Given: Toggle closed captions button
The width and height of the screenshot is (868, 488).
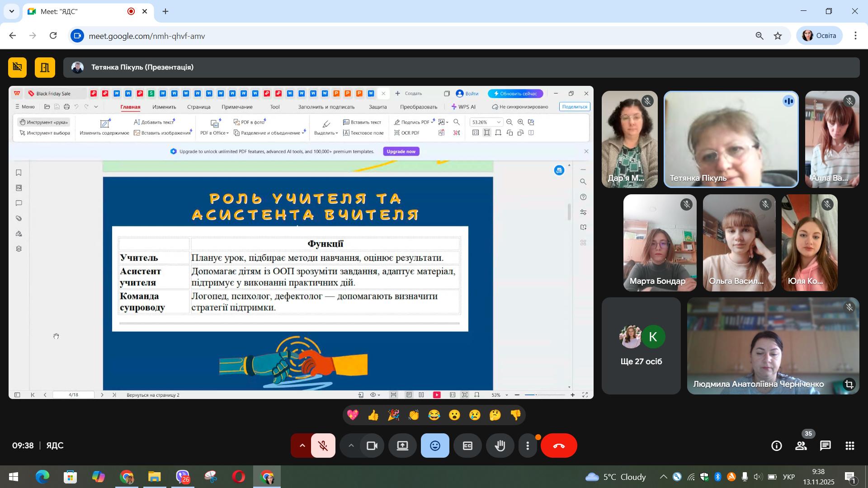Looking at the screenshot, I should [x=467, y=446].
